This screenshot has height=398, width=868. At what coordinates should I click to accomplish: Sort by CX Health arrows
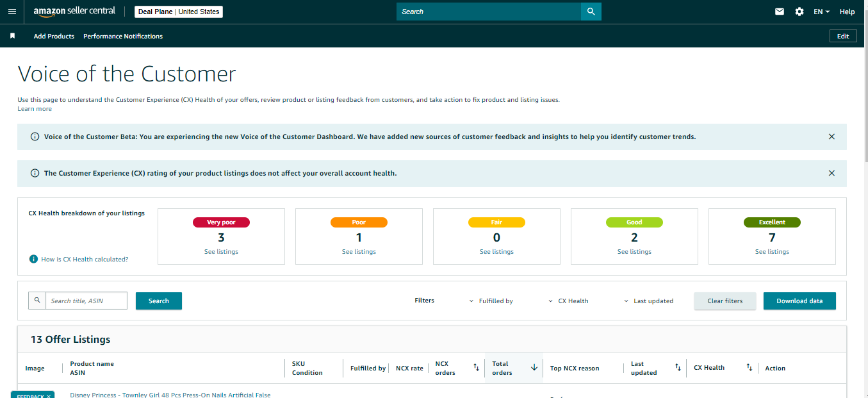[x=749, y=367]
